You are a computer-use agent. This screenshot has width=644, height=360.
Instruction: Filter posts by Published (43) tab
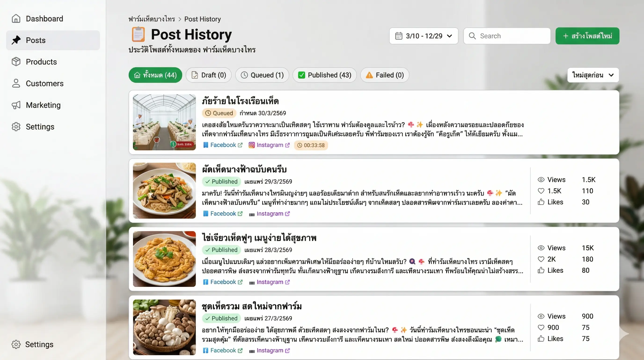[325, 75]
